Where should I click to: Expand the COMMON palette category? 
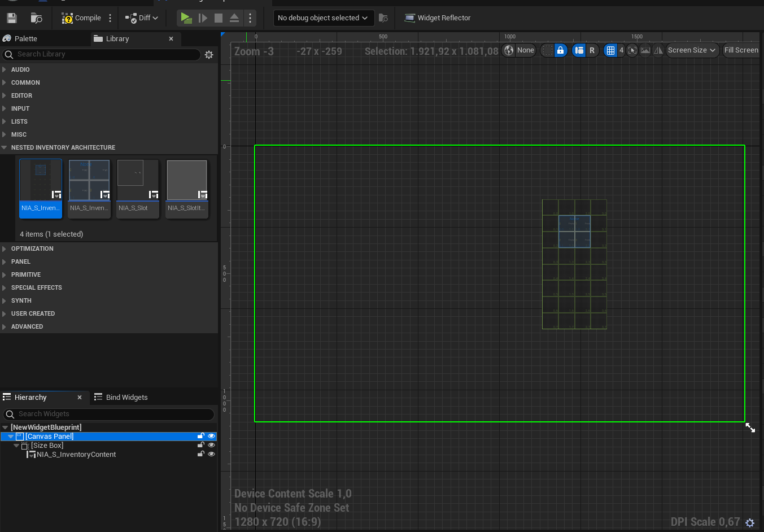pyautogui.click(x=25, y=82)
